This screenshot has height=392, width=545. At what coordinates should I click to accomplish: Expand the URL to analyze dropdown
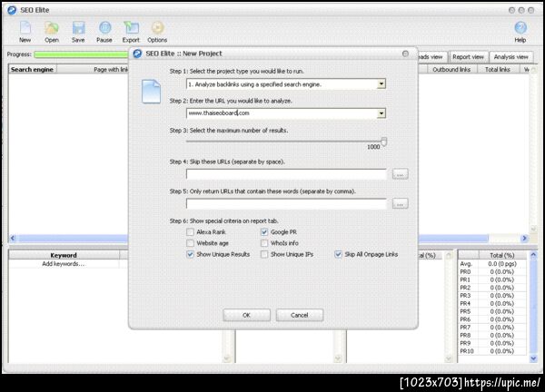tap(381, 113)
